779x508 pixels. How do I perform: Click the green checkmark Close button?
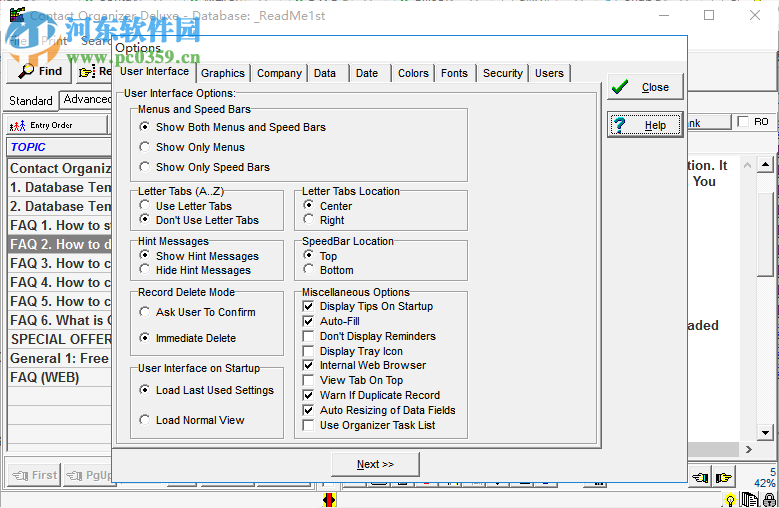(x=645, y=87)
